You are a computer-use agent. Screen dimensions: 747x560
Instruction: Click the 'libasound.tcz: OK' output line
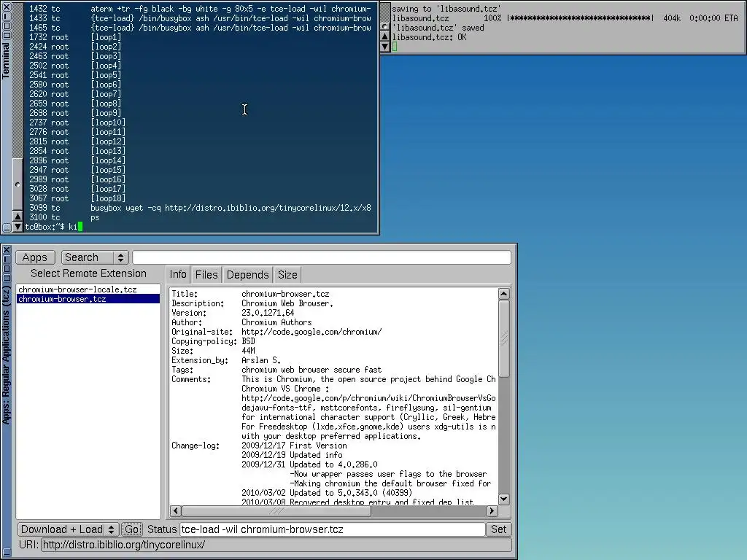[429, 37]
